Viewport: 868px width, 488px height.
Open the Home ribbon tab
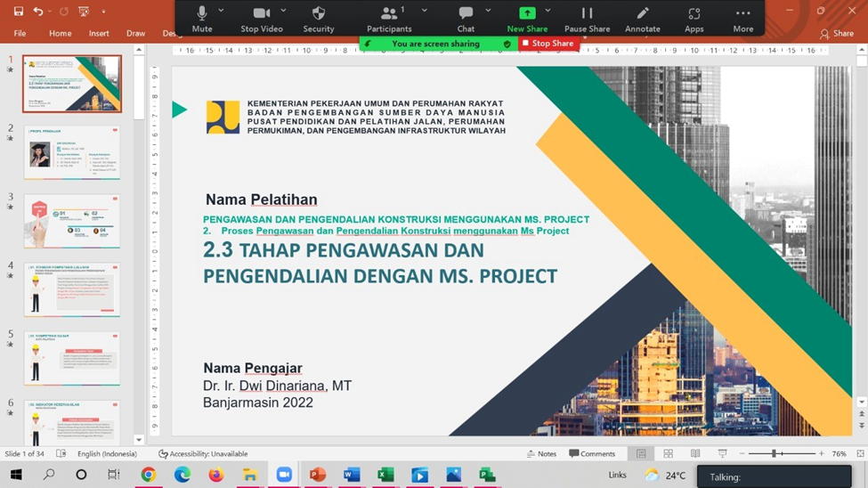click(60, 33)
